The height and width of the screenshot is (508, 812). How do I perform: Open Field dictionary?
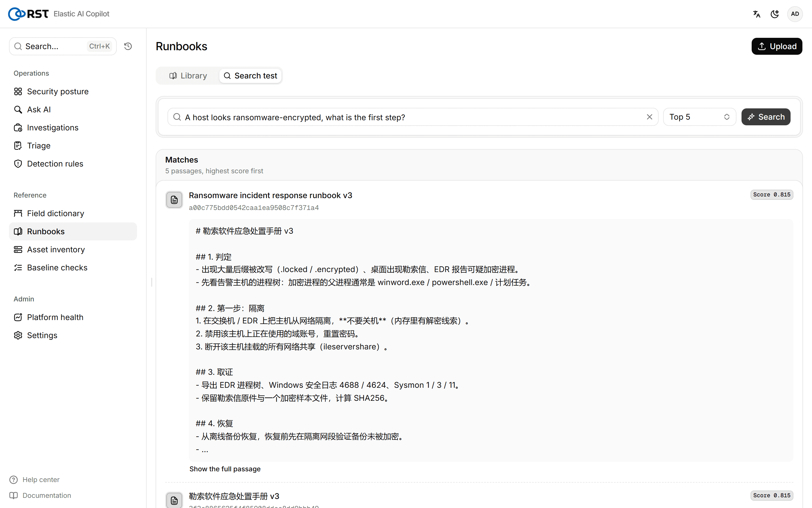73,213
